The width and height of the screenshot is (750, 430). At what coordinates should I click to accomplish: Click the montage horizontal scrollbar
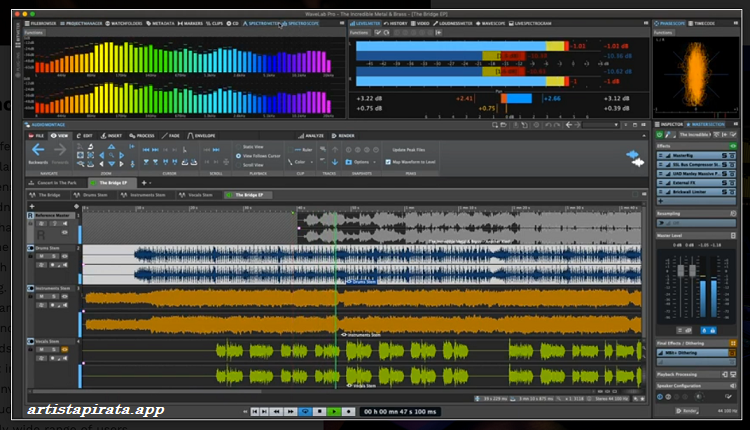(148, 391)
